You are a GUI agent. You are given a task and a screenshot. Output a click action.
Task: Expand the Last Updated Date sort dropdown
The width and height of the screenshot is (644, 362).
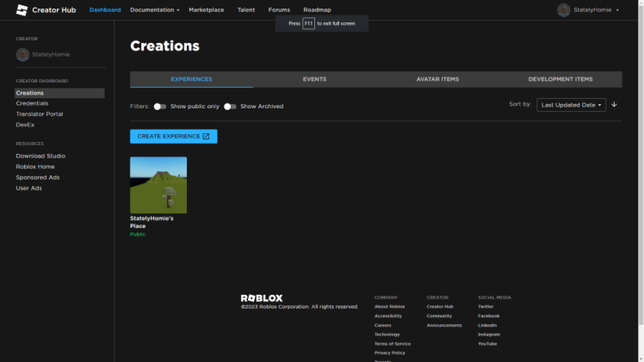tap(571, 105)
